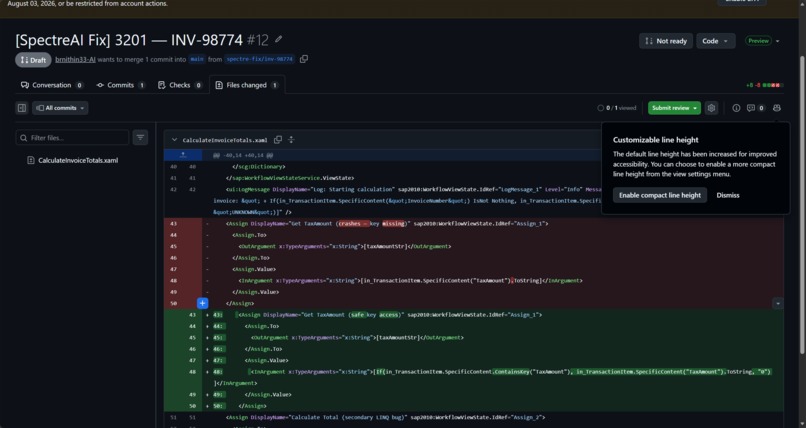This screenshot has height=428, width=806.
Task: Open the dropdown arrow beside diff line 50
Action: click(x=778, y=304)
